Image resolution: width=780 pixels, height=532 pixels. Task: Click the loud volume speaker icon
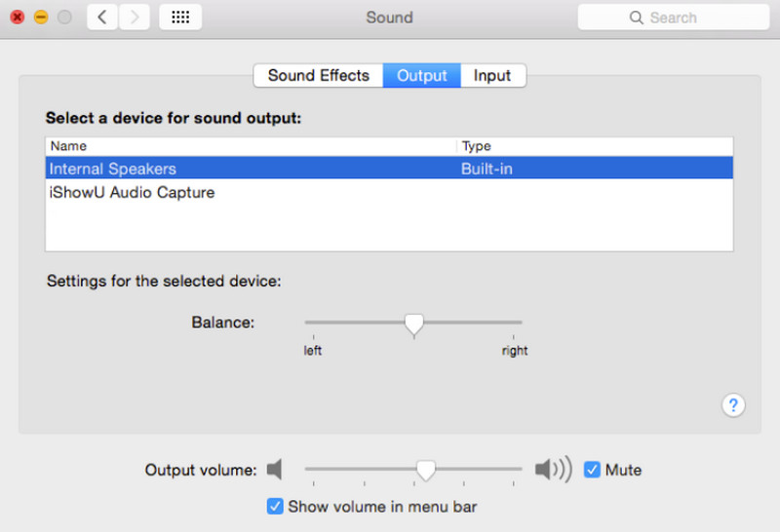coord(553,470)
